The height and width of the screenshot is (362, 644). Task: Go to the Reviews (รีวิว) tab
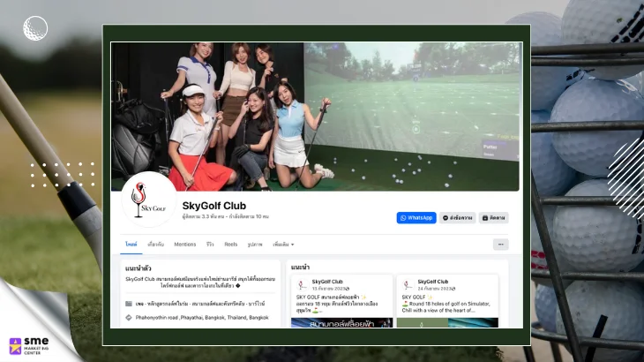(x=210, y=245)
